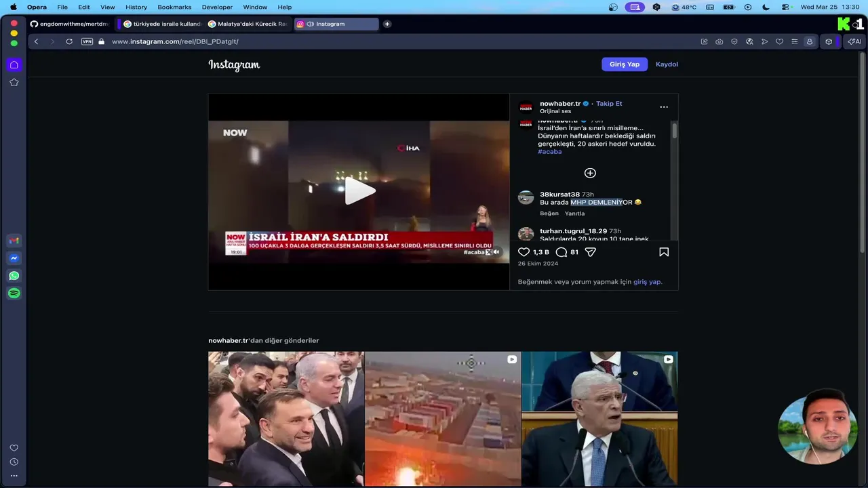Open the Bookmarks menu

tap(174, 7)
